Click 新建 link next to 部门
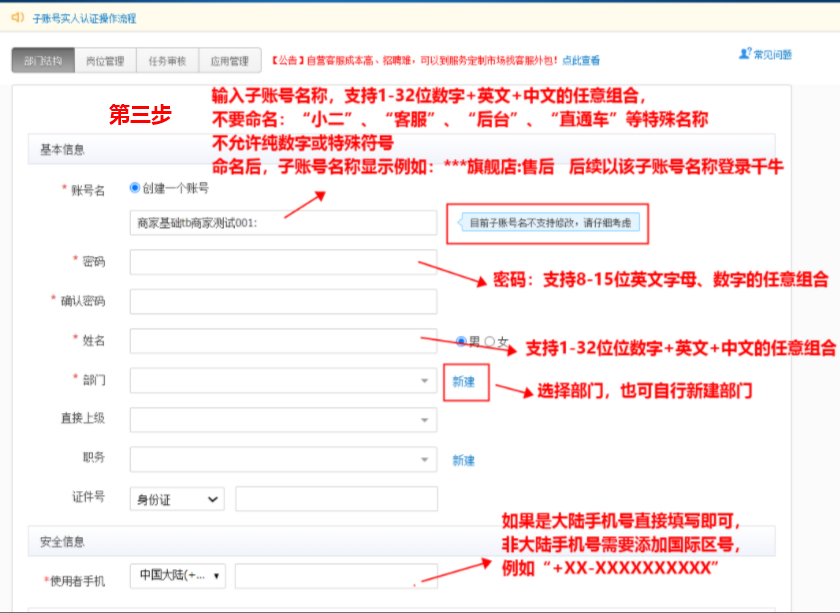Viewport: 840px width, 613px height. pyautogui.click(x=464, y=381)
